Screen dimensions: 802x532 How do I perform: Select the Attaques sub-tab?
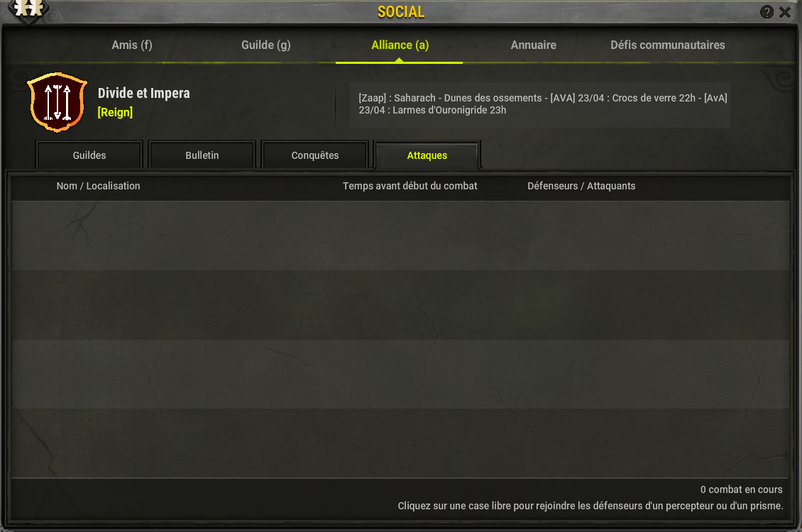tap(427, 155)
